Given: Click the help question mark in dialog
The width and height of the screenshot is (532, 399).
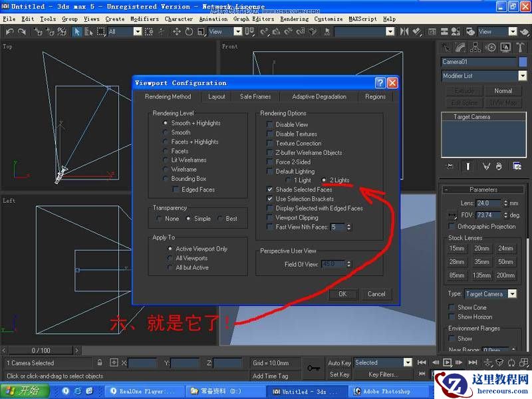Looking at the screenshot, I should click(x=380, y=82).
